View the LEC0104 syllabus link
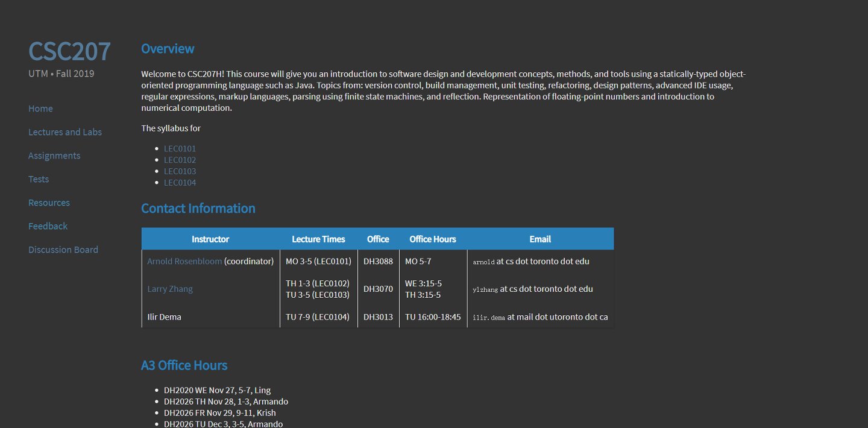Image resolution: width=868 pixels, height=428 pixels. coord(180,183)
